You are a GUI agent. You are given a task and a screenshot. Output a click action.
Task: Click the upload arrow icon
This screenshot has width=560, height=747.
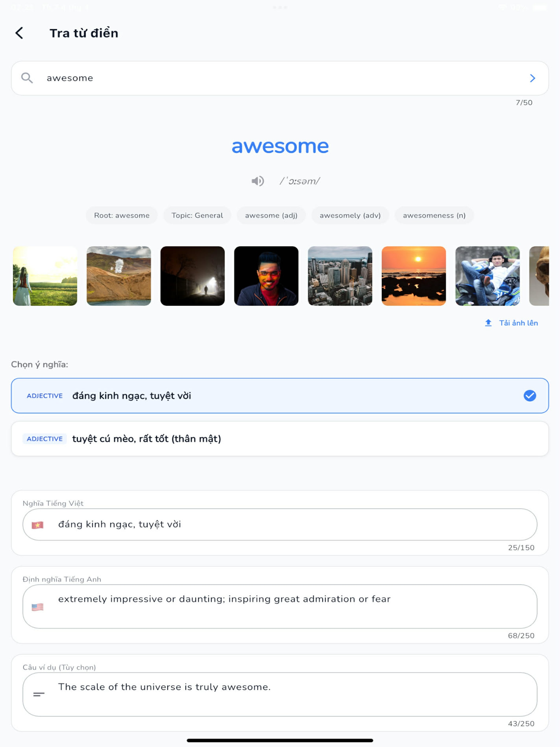(x=488, y=323)
